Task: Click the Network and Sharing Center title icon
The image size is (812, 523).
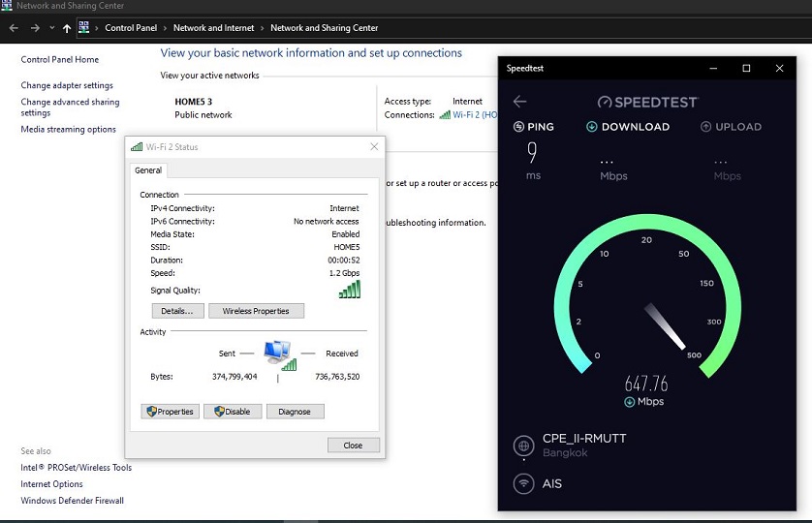Action: pos(6,5)
